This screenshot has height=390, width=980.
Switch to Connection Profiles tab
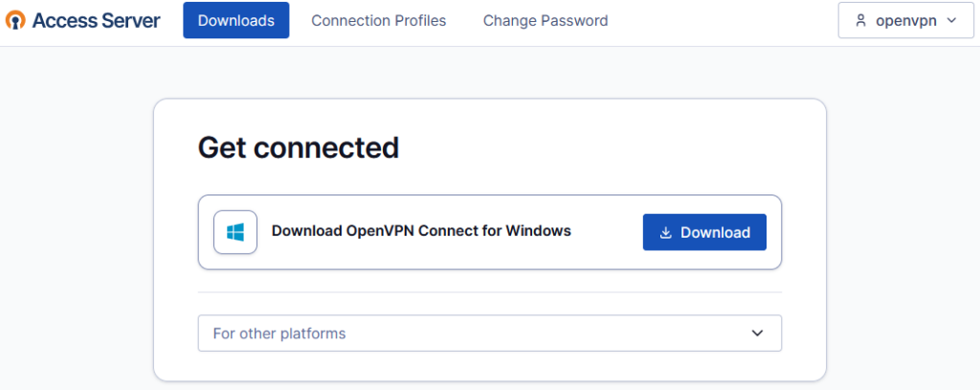click(379, 21)
